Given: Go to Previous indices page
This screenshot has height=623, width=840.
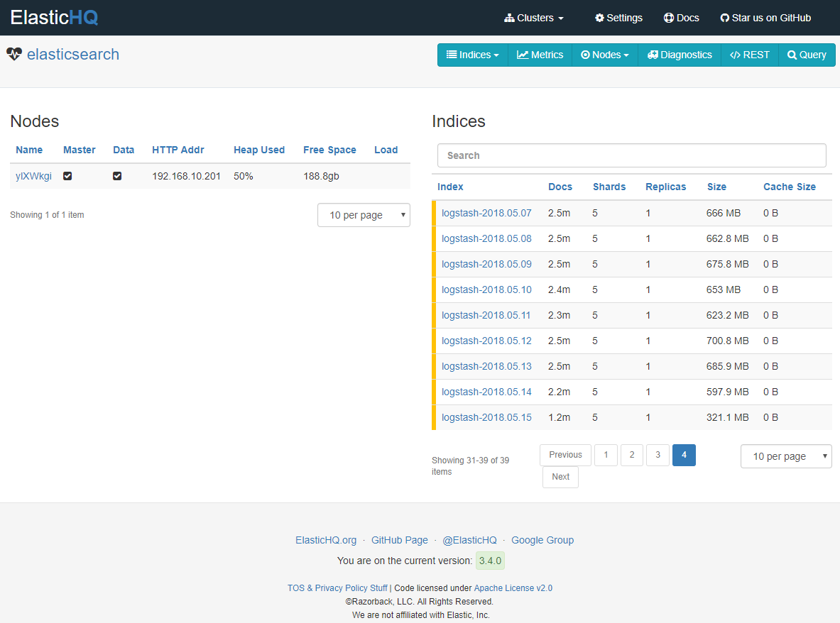Looking at the screenshot, I should click(565, 455).
